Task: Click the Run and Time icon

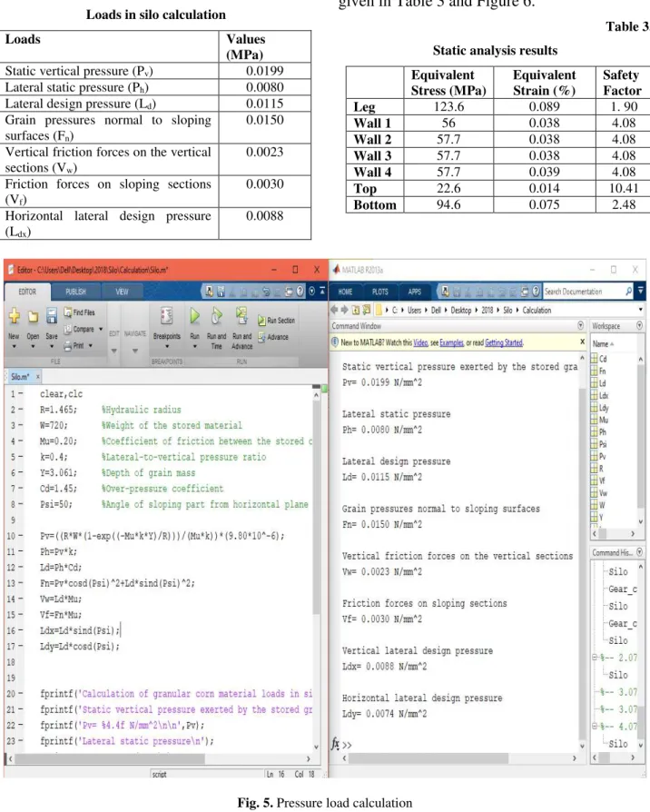Action: click(x=216, y=315)
